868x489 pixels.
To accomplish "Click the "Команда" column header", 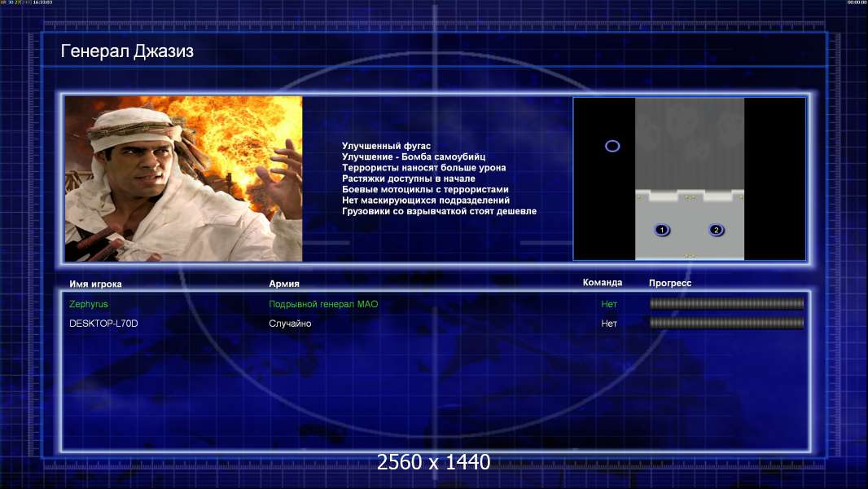I will [603, 283].
